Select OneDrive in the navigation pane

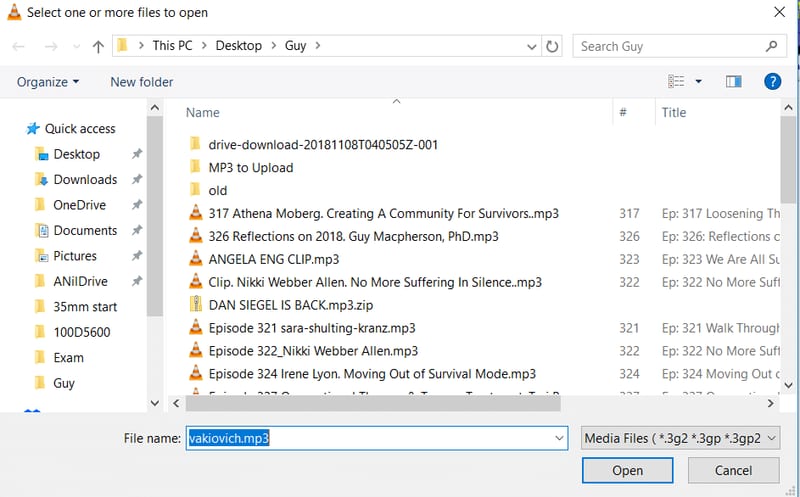tap(80, 205)
